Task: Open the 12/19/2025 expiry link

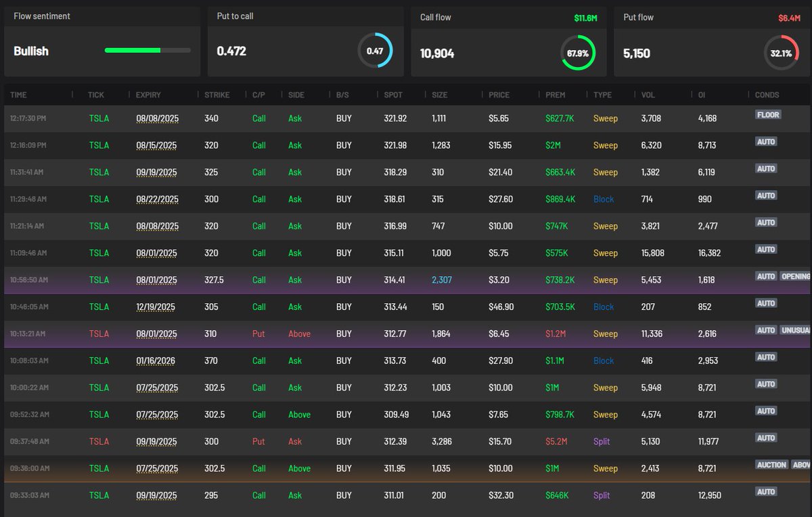Action: (x=155, y=307)
